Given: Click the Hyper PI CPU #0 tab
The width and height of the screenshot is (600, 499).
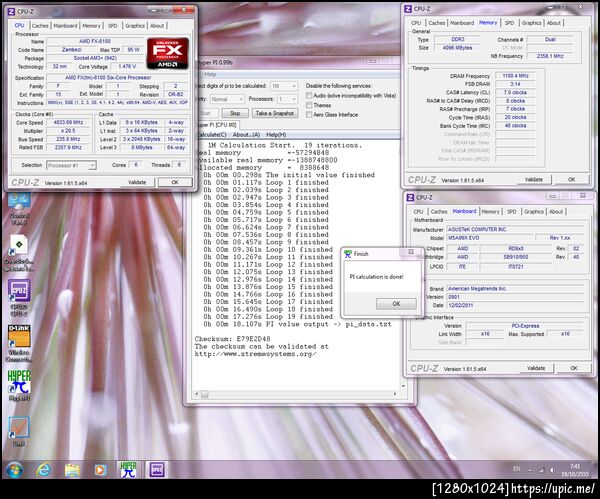Looking at the screenshot, I should [217, 125].
